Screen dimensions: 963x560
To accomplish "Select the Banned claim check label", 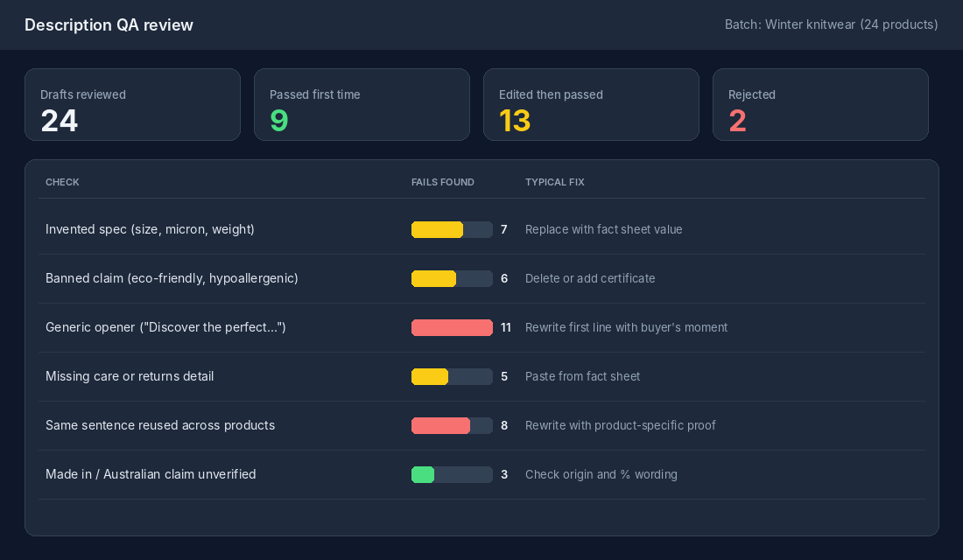I will pos(172,278).
